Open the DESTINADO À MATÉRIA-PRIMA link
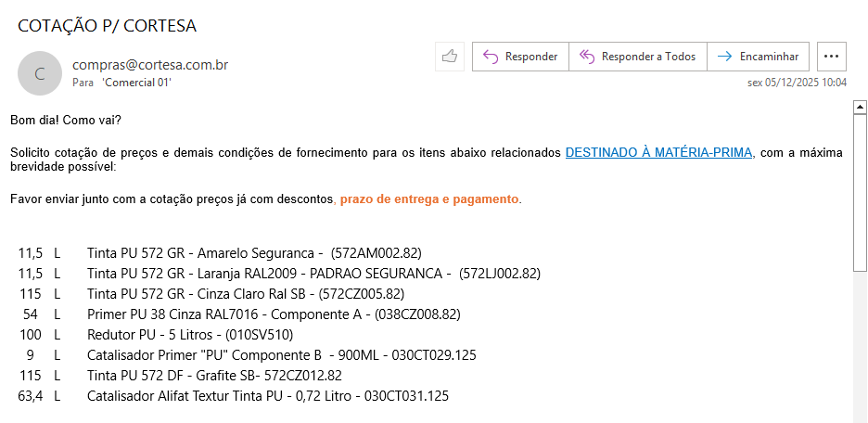This screenshot has width=868, height=423. [x=658, y=152]
